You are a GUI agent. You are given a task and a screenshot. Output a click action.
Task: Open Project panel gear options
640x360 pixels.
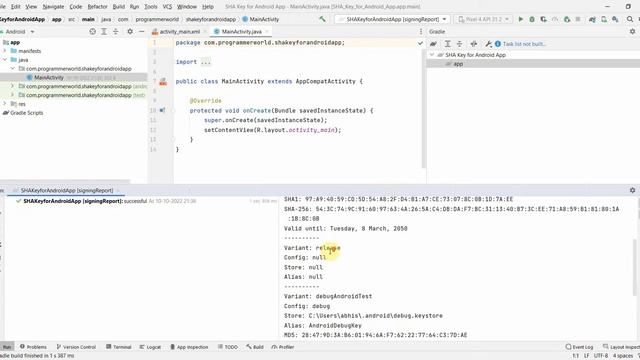coord(130,31)
